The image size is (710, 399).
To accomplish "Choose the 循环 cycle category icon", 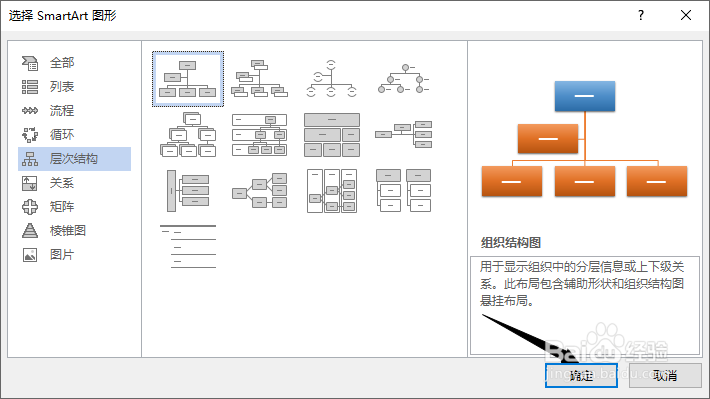I will (30, 135).
